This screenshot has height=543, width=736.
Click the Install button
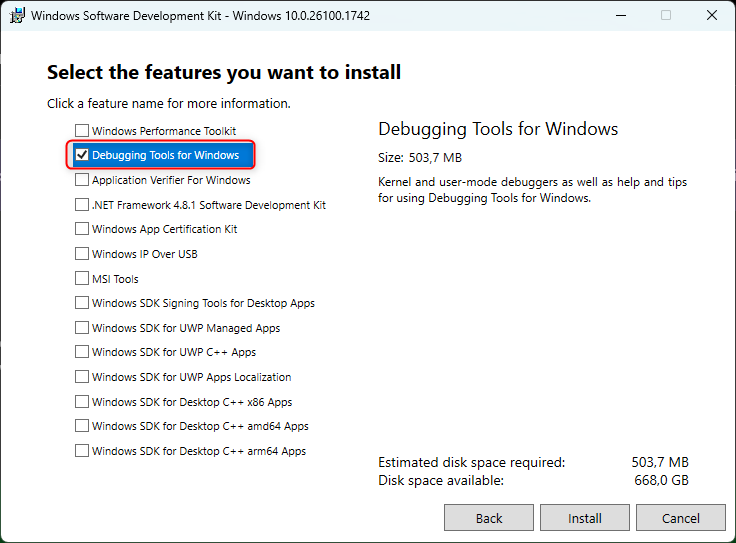(584, 518)
